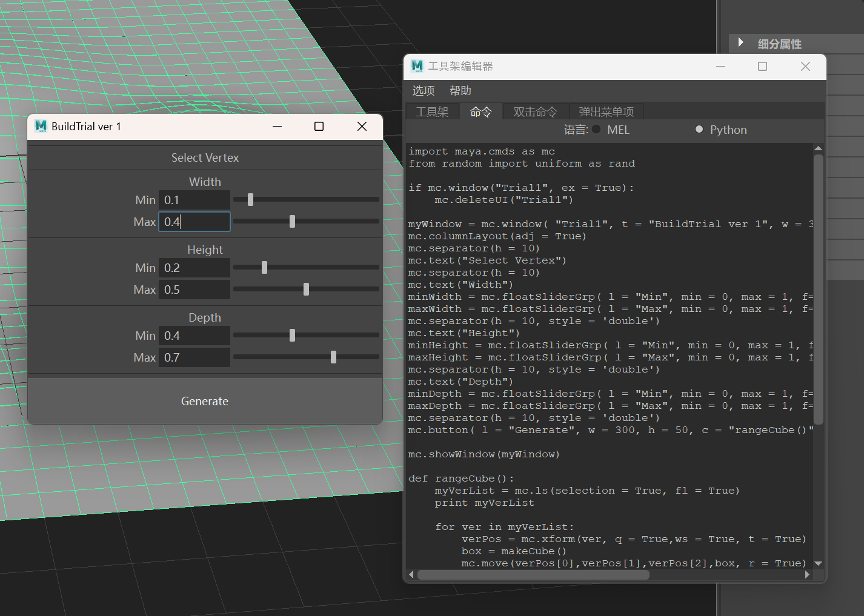This screenshot has width=864, height=616.
Task: Close the BuildTrial ver 1 window
Action: click(362, 126)
